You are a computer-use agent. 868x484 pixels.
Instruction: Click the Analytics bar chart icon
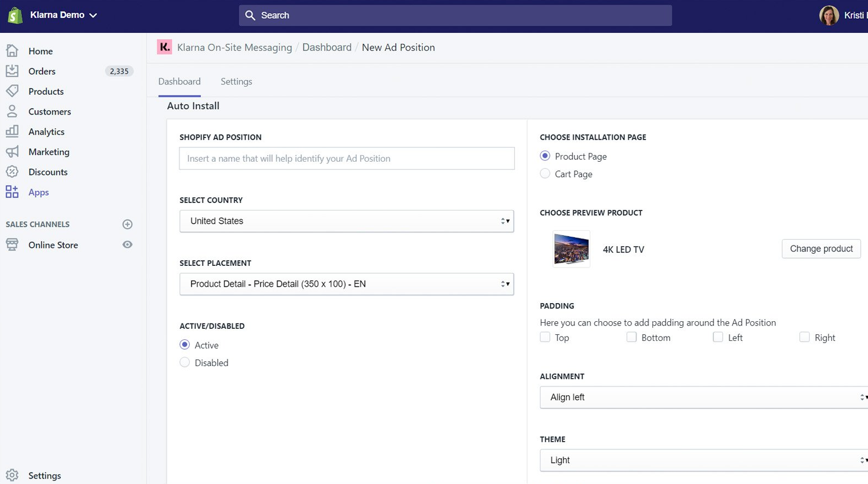pyautogui.click(x=12, y=132)
